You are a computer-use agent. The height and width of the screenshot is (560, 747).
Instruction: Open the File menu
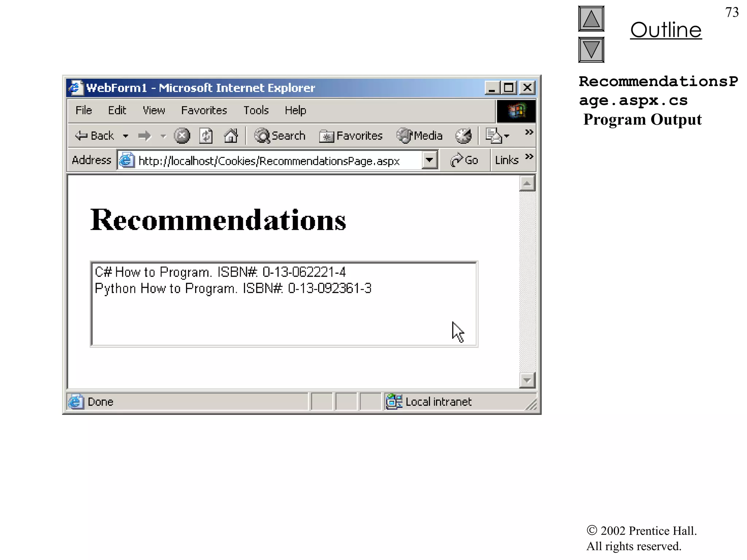point(84,110)
